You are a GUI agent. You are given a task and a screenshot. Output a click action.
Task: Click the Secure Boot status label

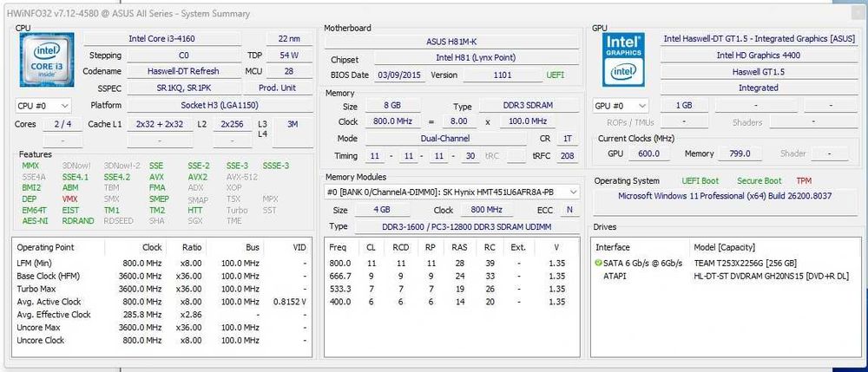click(x=759, y=180)
